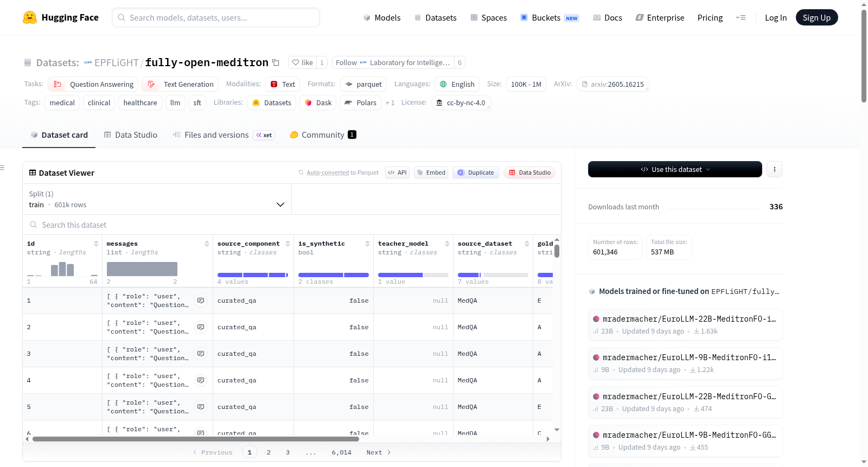Click the API button in Dataset Viewer

[397, 172]
